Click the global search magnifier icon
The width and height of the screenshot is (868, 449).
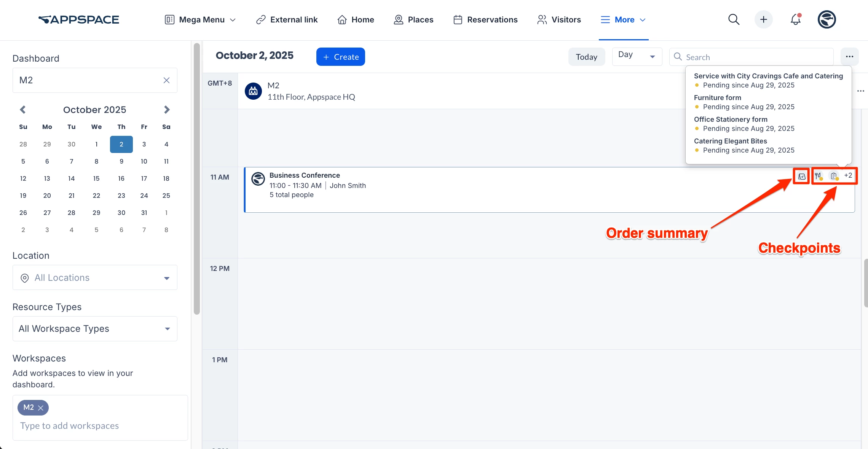[x=734, y=19]
